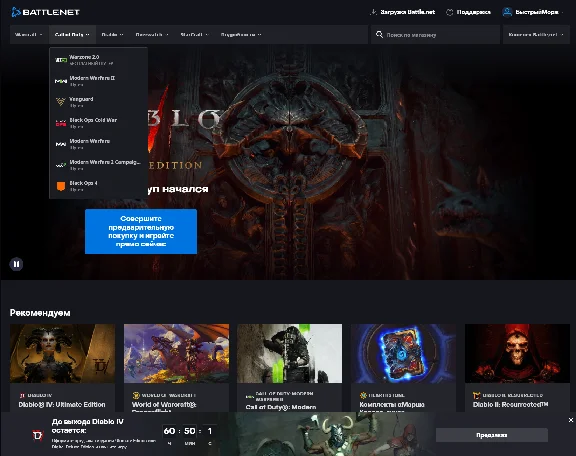Click the Modern Warfare game icon

61,144
